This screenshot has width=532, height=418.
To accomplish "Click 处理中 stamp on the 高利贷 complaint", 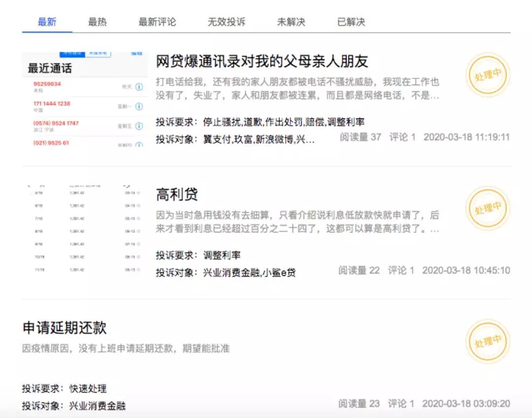I will 487,208.
